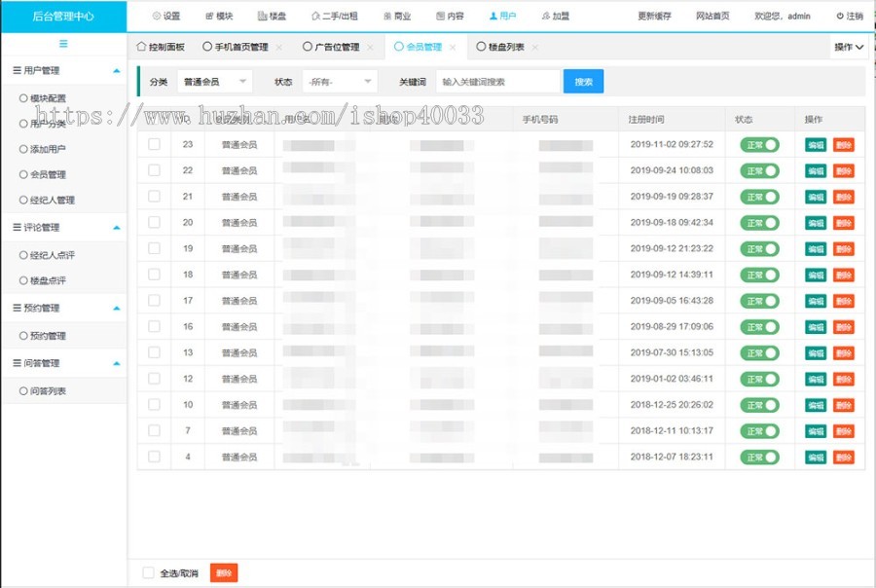Image resolution: width=876 pixels, height=588 pixels.
Task: Click 编辑 button for member ID 17
Action: tap(816, 301)
